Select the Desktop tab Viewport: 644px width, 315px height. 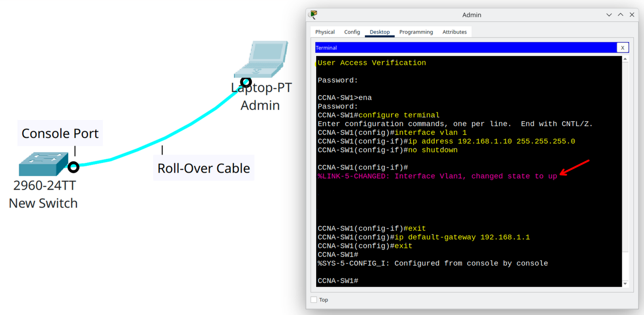click(x=379, y=32)
